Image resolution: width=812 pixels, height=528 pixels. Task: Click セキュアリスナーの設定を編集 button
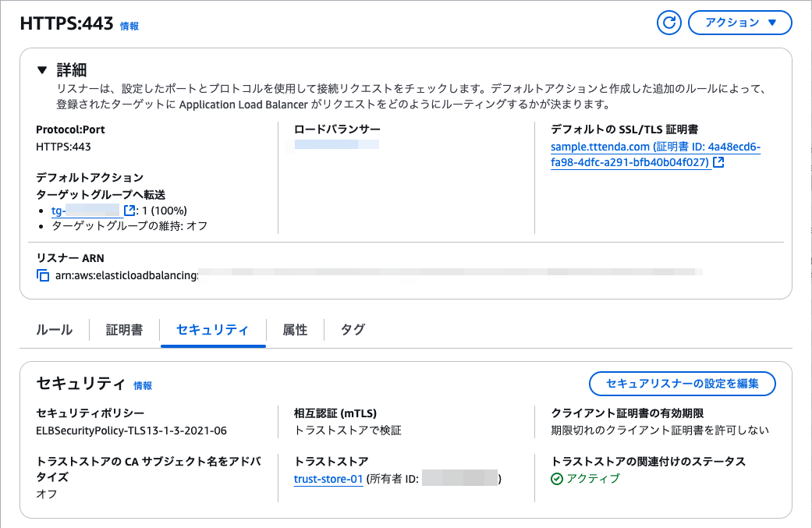[x=683, y=384]
